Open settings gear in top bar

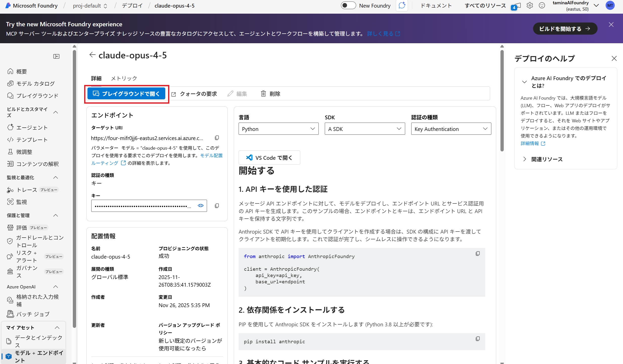click(529, 6)
